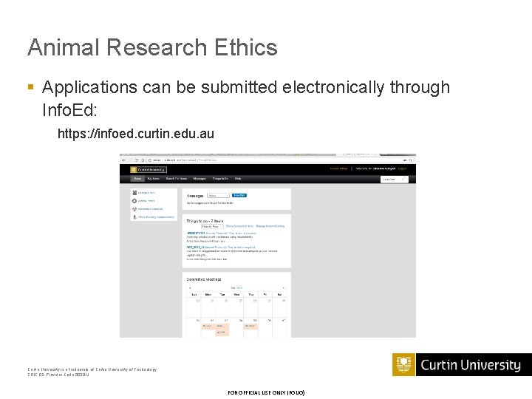Open the first Things to do protocol link
532x399 pixels.
[221, 233]
